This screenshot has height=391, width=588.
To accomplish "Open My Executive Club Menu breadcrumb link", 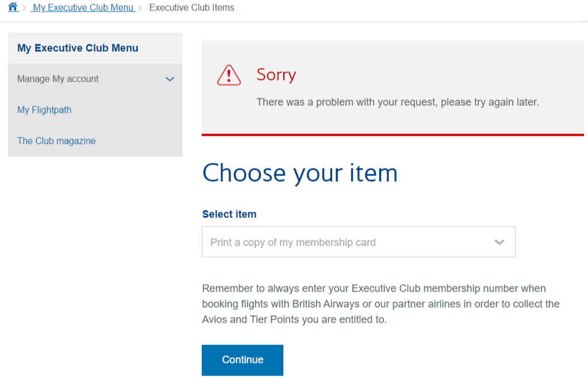I will tap(83, 7).
